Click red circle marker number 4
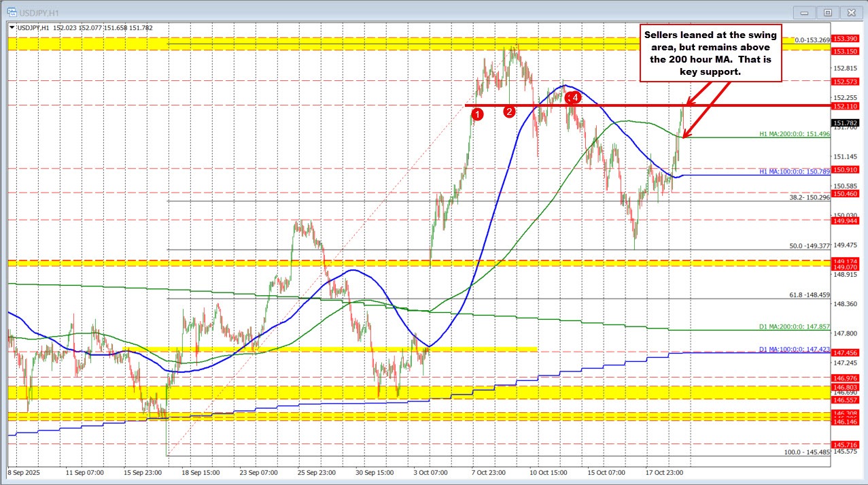 click(x=574, y=98)
